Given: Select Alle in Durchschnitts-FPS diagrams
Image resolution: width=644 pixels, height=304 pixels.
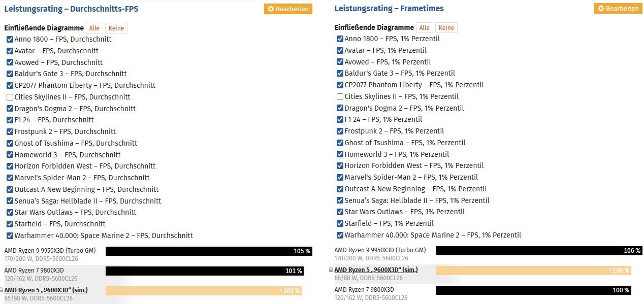Looking at the screenshot, I should tap(94, 28).
